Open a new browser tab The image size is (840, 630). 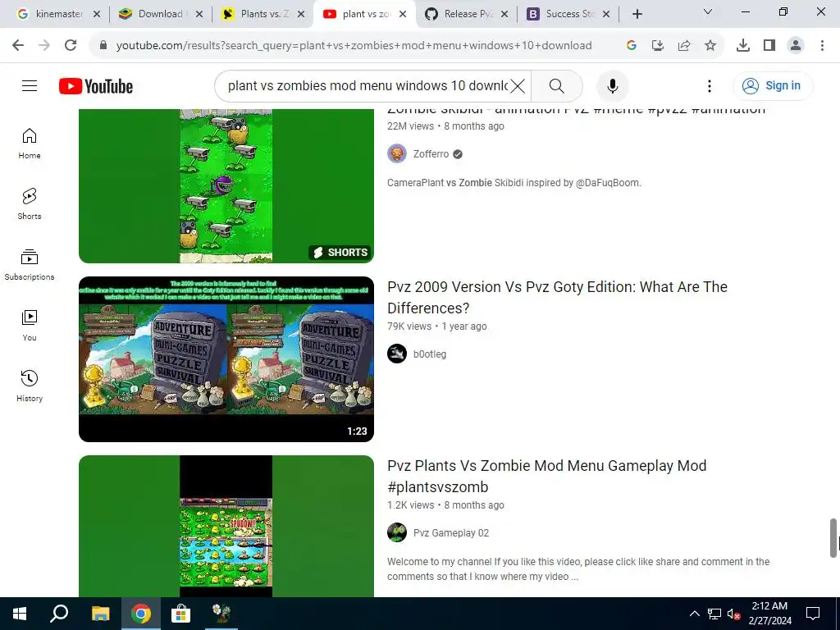tap(637, 14)
